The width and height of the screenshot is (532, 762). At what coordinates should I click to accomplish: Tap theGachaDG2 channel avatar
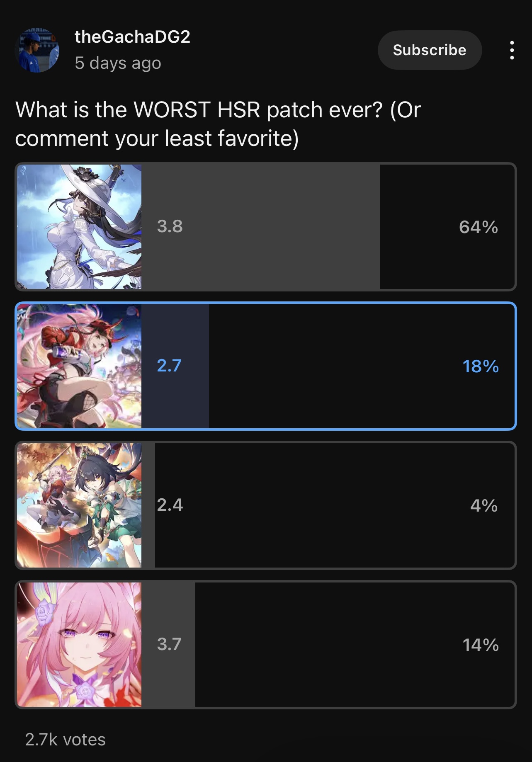click(x=37, y=50)
